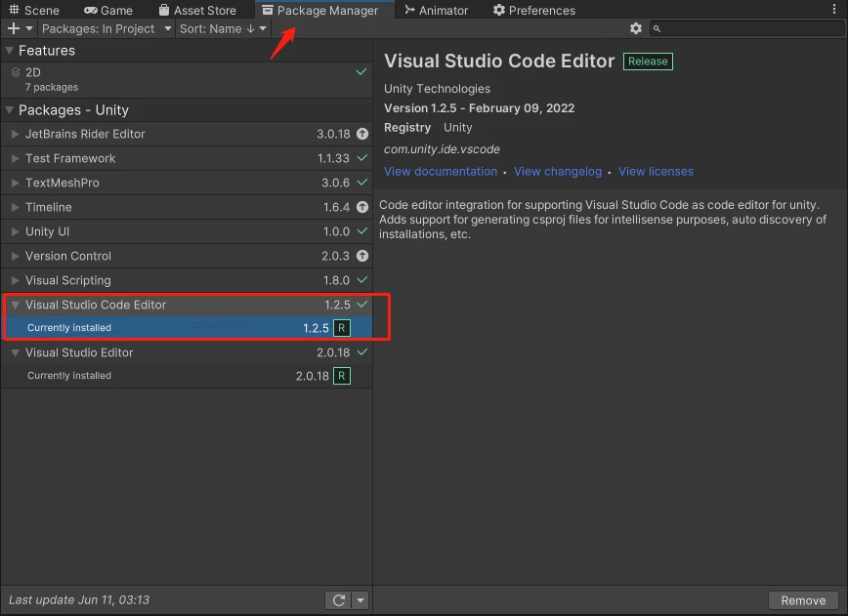Select the TextMeshPro version 3.0.6 text

click(x=335, y=183)
